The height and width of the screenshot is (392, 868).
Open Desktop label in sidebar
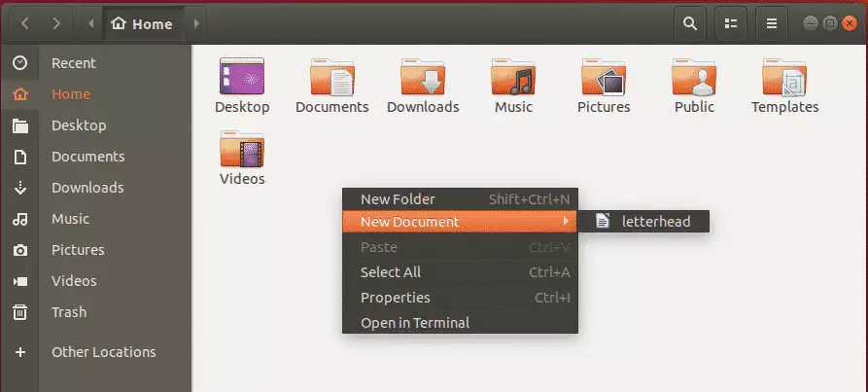(x=79, y=125)
